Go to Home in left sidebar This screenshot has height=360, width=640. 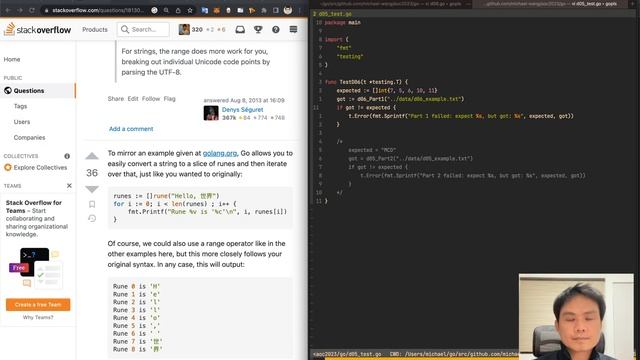tap(12, 59)
